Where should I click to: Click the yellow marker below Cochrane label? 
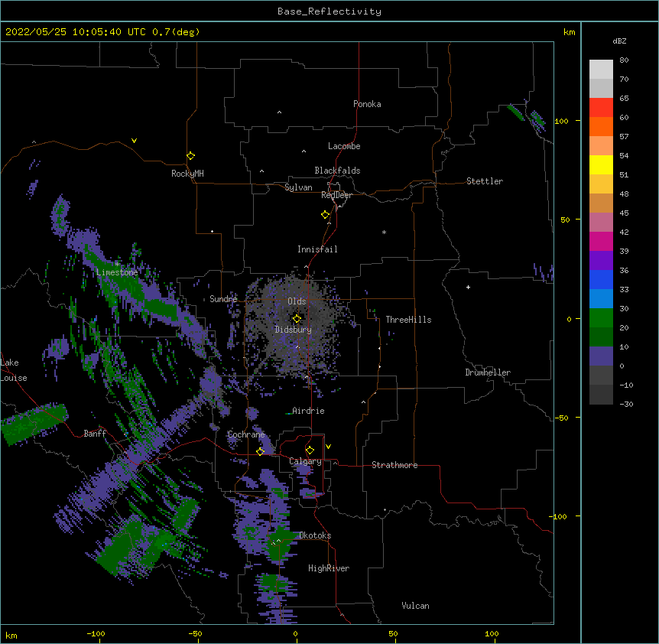point(260,451)
